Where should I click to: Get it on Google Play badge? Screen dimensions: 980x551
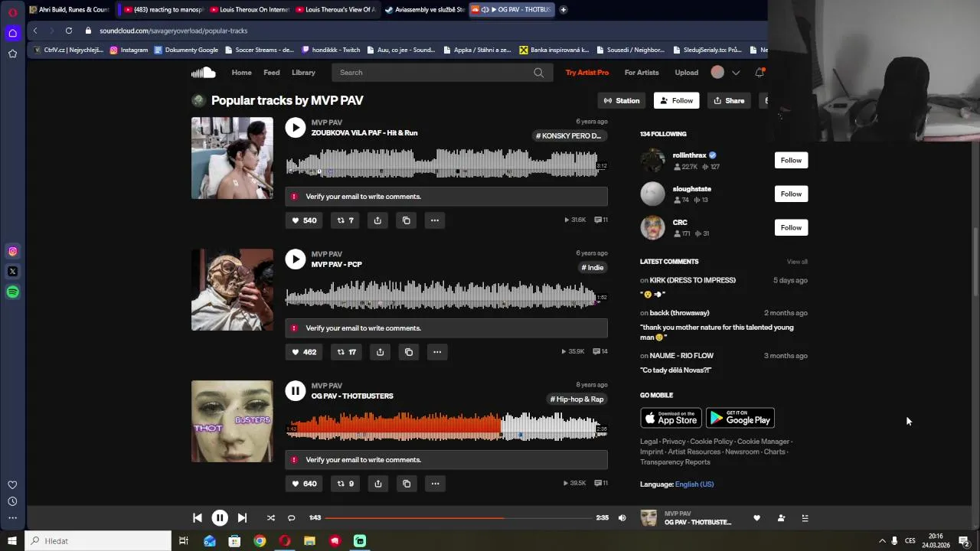740,418
